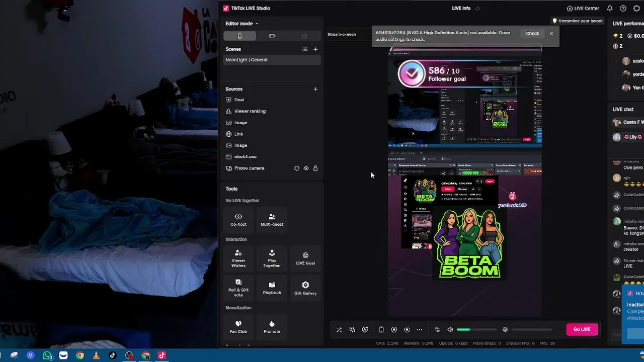Open the Play Together tool
Image resolution: width=644 pixels, height=362 pixels.
pos(272,258)
